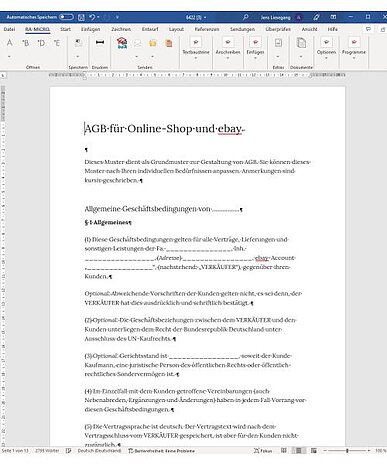Open the Referenzen tab
This screenshot has height=464, width=387.
207,29
